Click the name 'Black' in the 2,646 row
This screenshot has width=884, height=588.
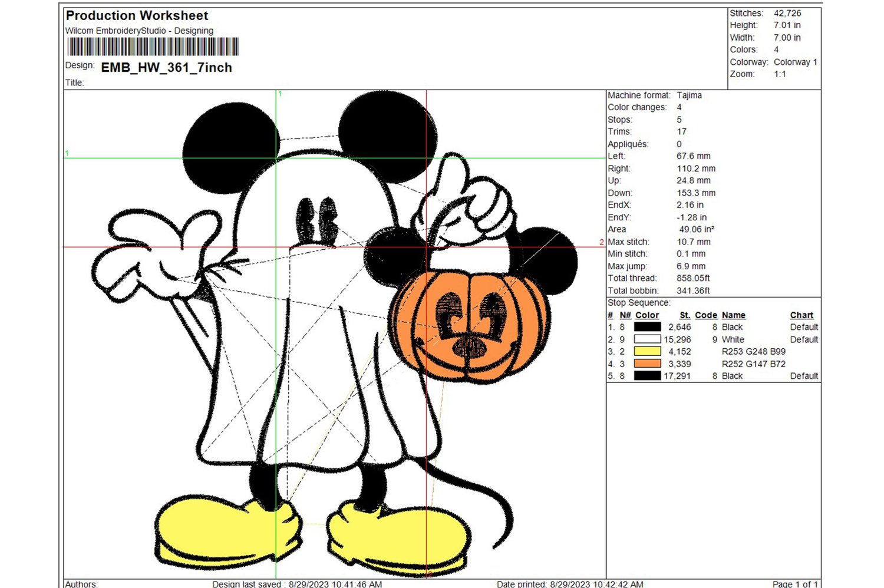pos(732,327)
